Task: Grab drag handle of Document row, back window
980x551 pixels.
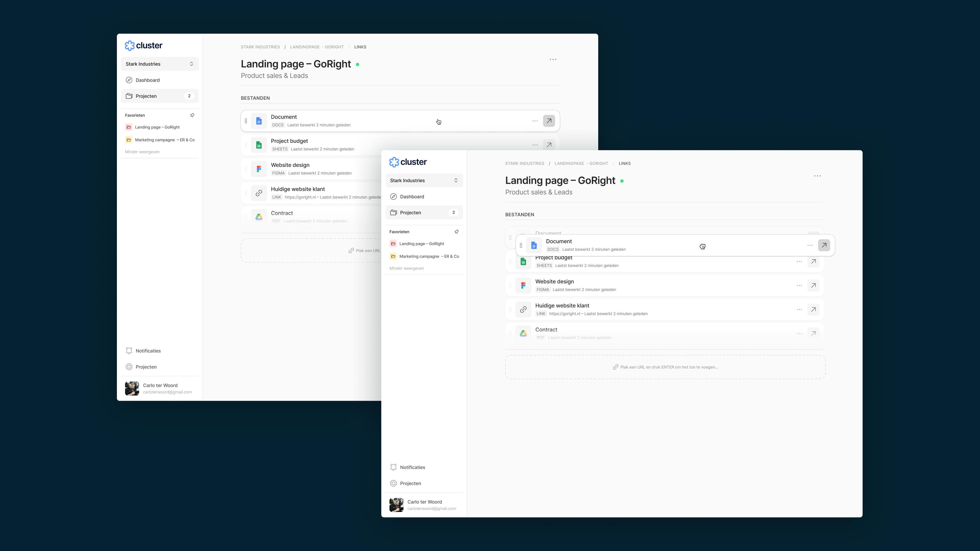Action: coord(246,121)
